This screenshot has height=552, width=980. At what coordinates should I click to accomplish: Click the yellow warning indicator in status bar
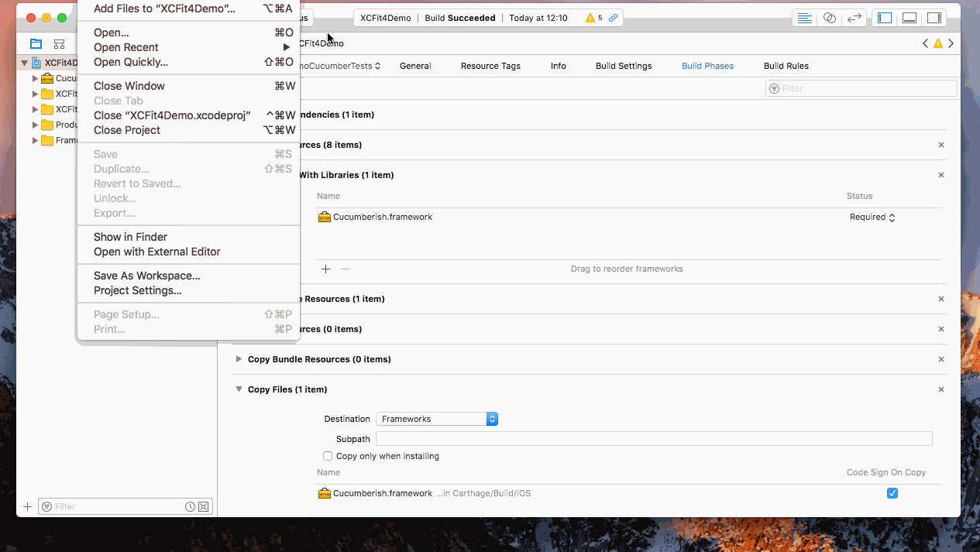[x=594, y=18]
